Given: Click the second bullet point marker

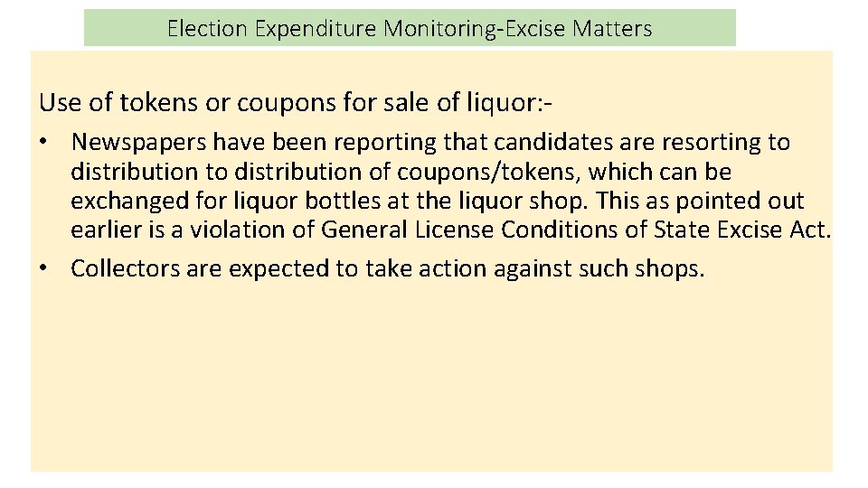Looking at the screenshot, I should click(x=45, y=268).
